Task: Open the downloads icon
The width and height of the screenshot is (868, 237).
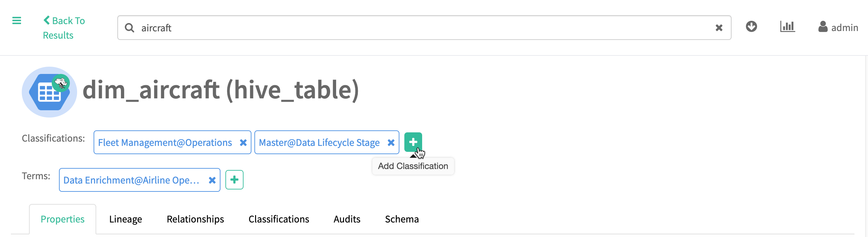Action: pyautogui.click(x=751, y=27)
